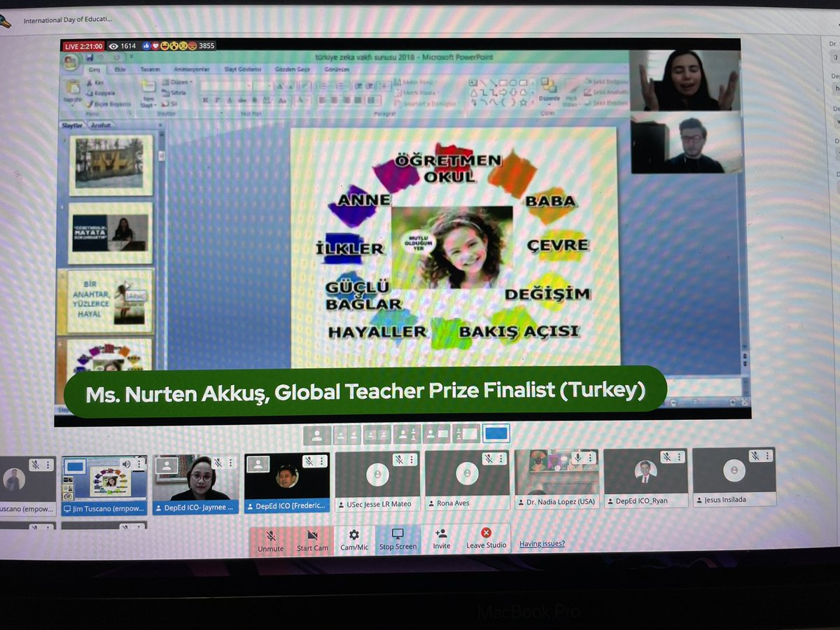Image resolution: width=840 pixels, height=630 pixels.
Task: Toggle mic on Dr. Nadia Lopez tile
Action: [x=578, y=458]
